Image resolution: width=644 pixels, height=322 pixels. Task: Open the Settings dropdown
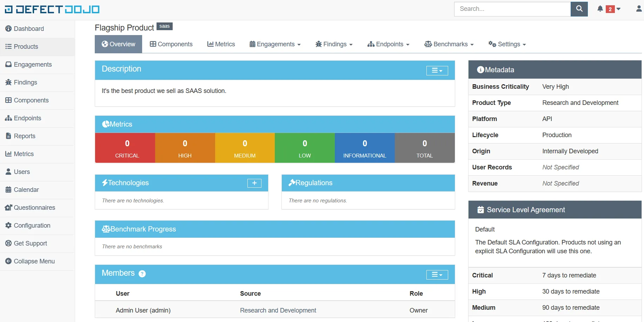507,44
